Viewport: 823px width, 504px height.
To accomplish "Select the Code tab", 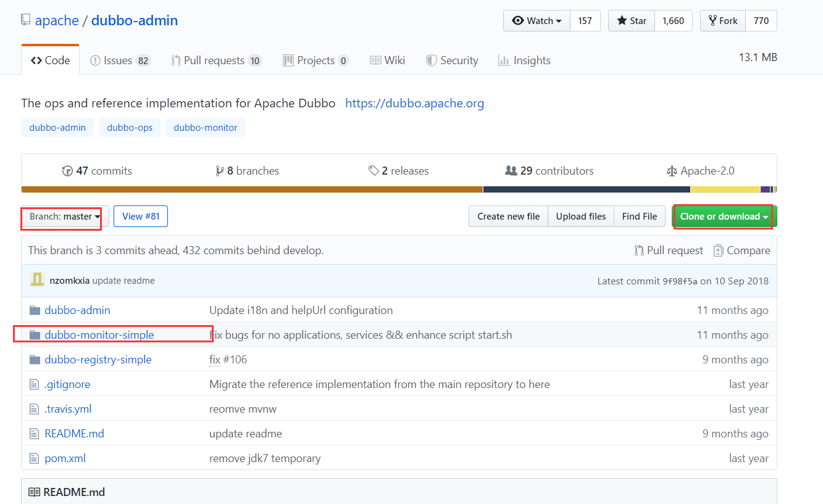I will 51,60.
